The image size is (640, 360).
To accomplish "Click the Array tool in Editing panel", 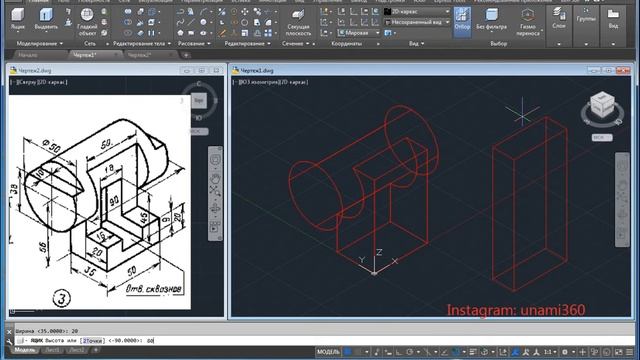I will coord(268,33).
